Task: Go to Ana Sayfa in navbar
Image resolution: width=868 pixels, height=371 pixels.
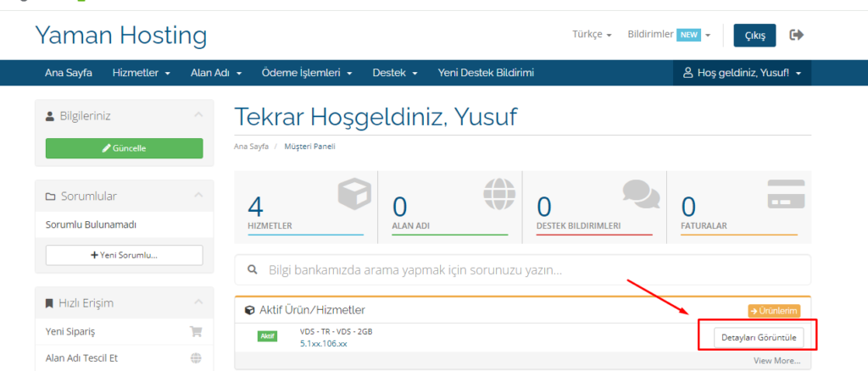Action: pyautogui.click(x=69, y=73)
